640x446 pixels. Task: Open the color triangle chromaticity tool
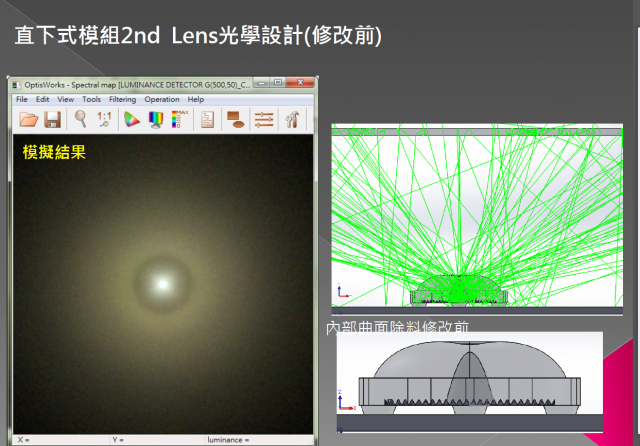131,120
